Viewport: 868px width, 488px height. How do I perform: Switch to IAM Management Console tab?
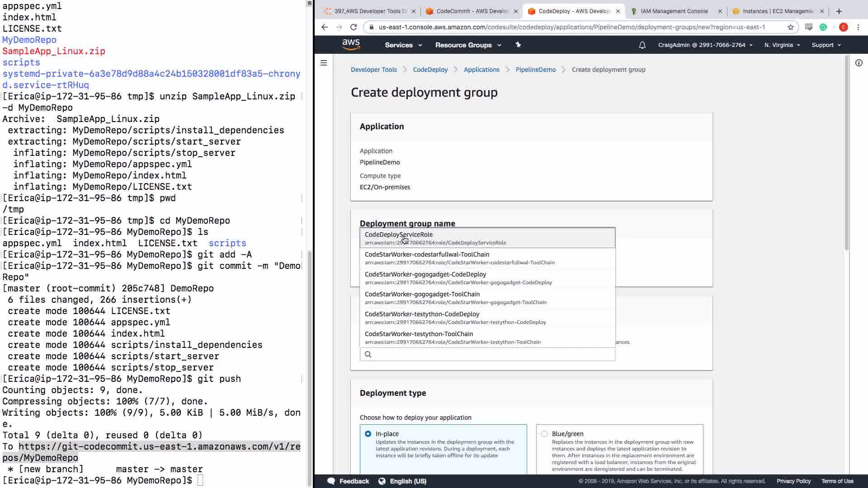(x=674, y=11)
